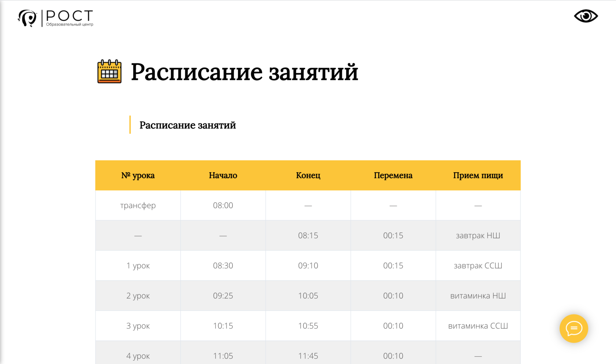Select break '00:15' in the завтрак НШ row
The image size is (616, 364).
click(x=393, y=235)
